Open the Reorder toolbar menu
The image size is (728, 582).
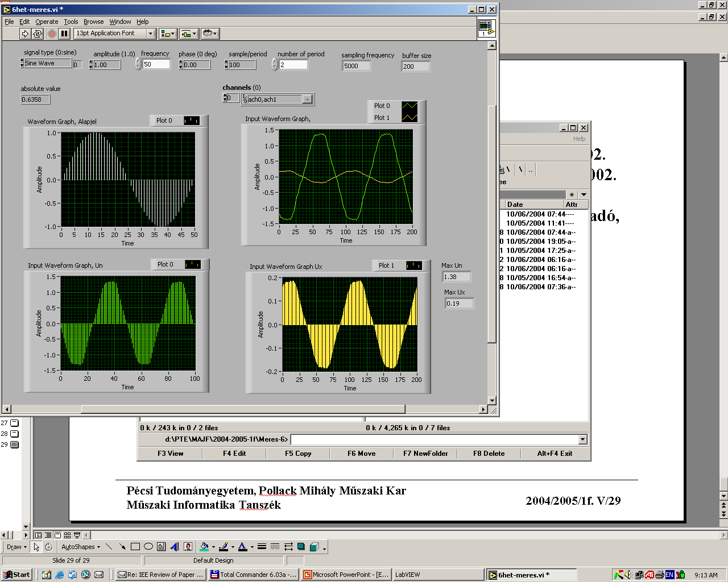(x=210, y=34)
